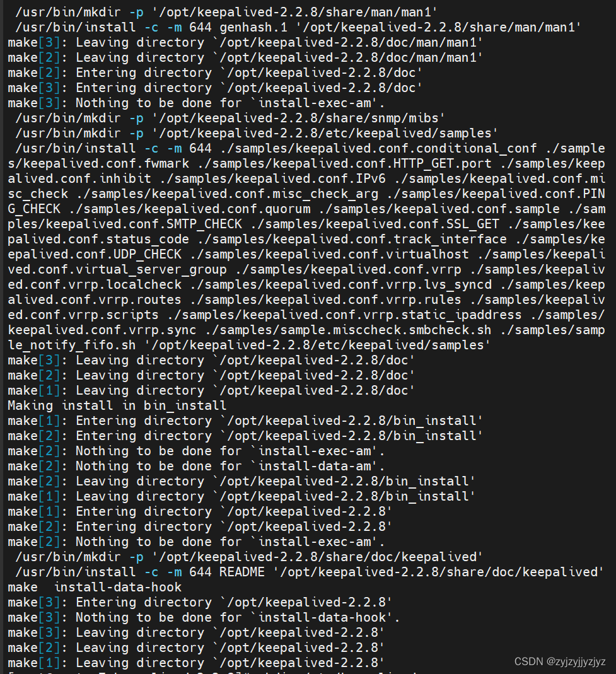Image resolution: width=616 pixels, height=674 pixels.
Task: Click the "make install-data-hook" line
Action: [95, 587]
